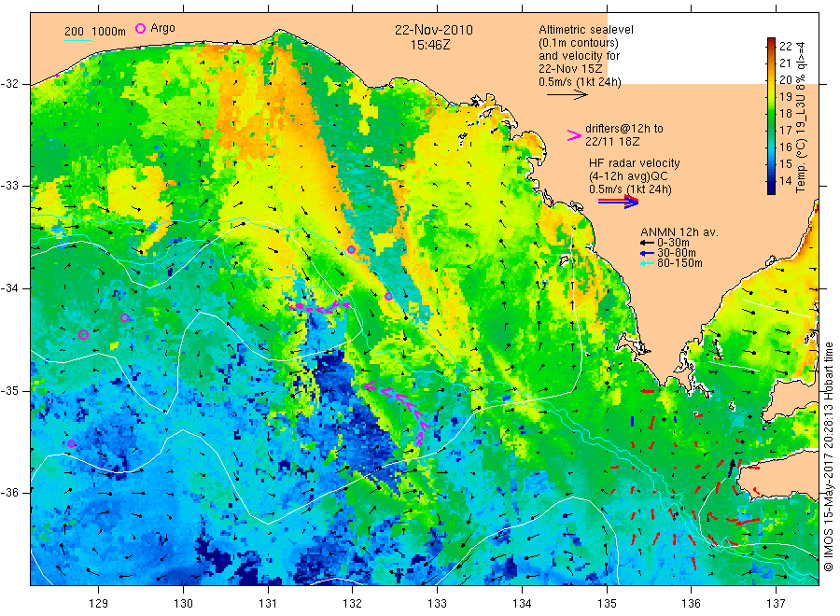Click the longitude axis label 132
This screenshot has height=616, width=840.
[x=353, y=604]
